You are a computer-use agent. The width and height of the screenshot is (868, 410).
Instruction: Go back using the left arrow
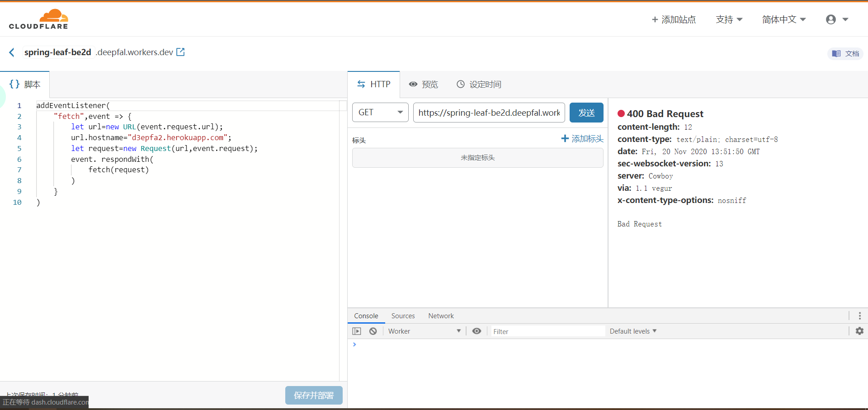pyautogui.click(x=12, y=52)
